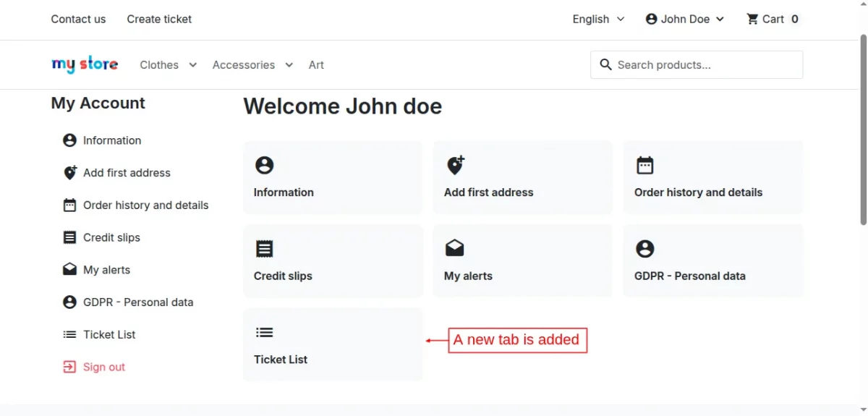Click the Sign out text link

tap(104, 367)
